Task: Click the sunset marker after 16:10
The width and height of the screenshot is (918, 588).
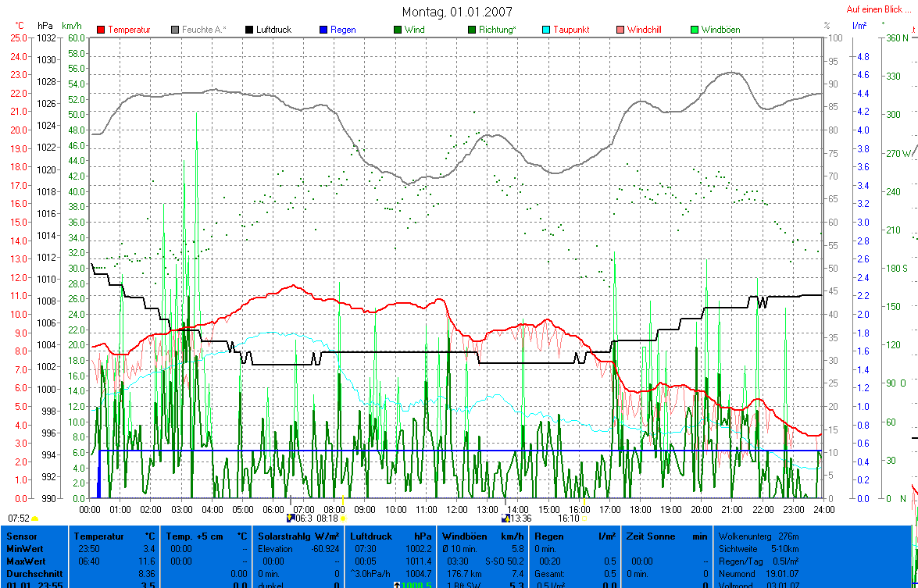Action: pos(585,519)
